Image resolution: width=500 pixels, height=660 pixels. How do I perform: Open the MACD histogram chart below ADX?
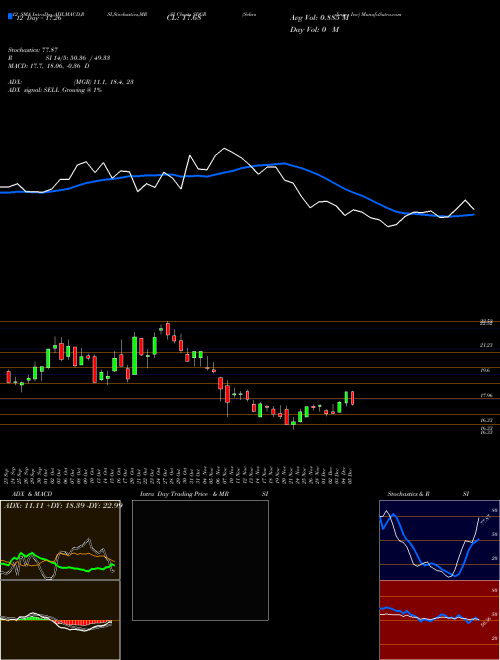[x=60, y=620]
